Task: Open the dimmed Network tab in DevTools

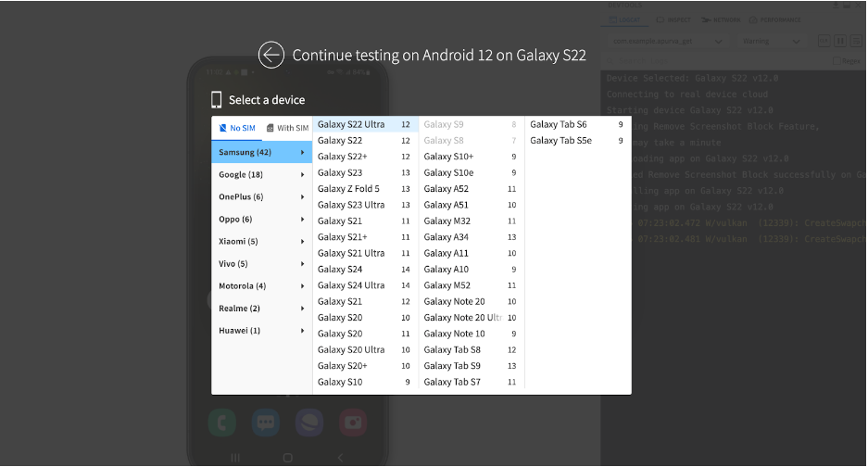Action: 721,20
